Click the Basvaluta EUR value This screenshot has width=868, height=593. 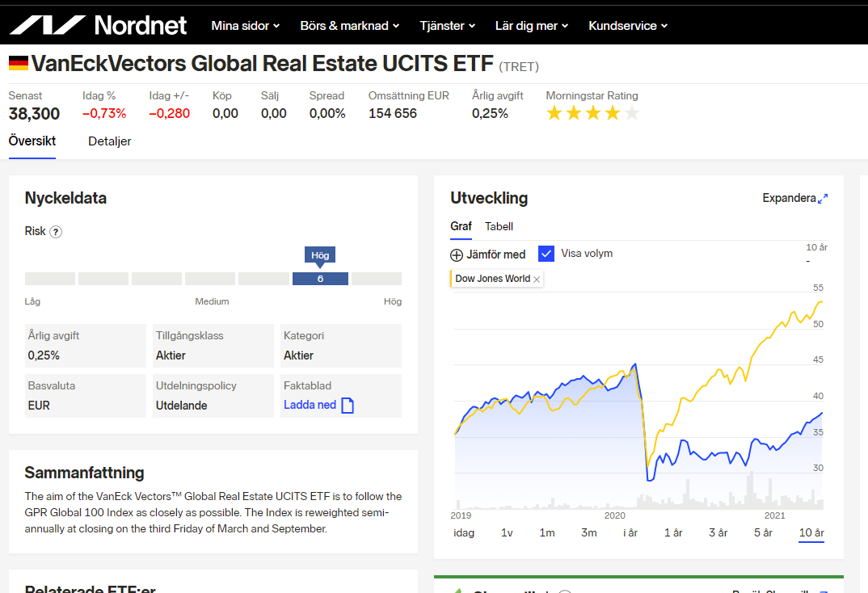[39, 406]
